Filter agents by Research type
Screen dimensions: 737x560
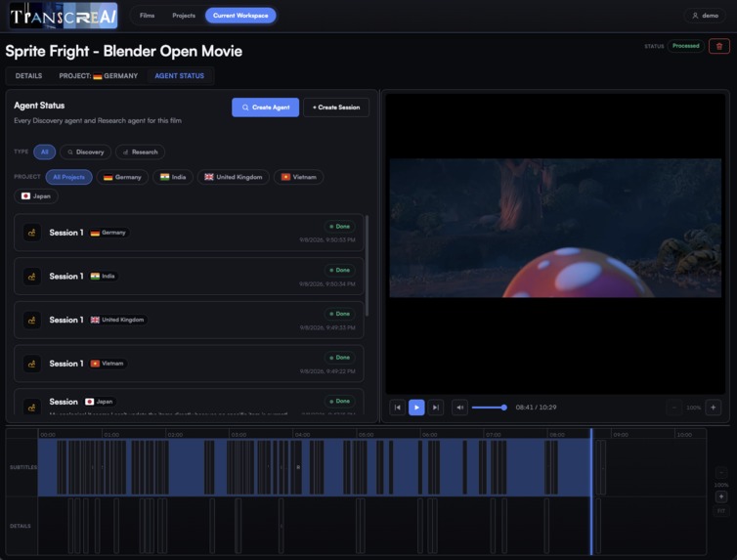pos(140,151)
